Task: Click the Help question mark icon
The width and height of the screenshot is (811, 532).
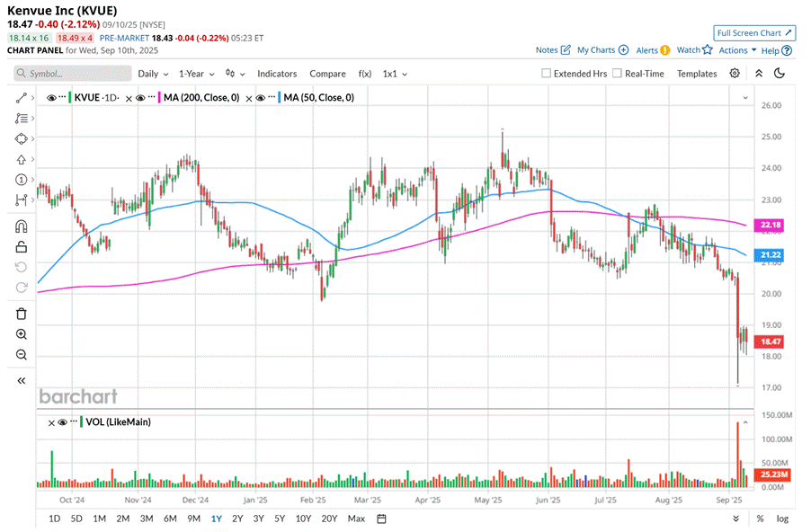Action: tap(787, 50)
